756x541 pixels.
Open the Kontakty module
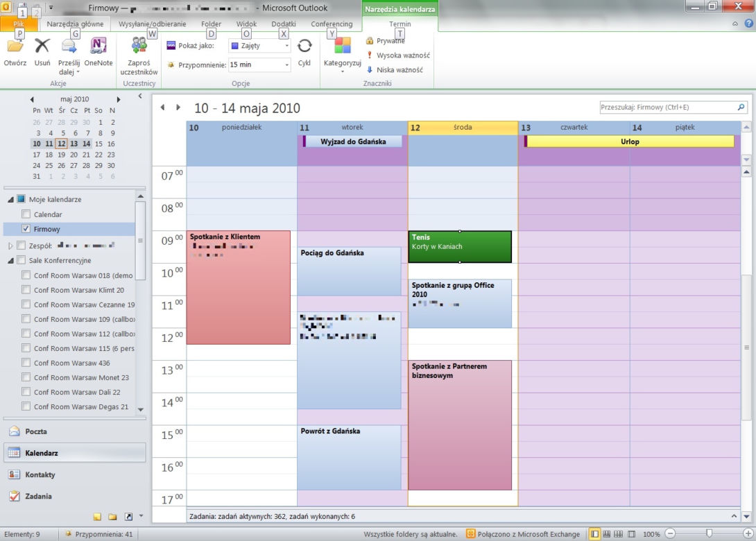75,474
